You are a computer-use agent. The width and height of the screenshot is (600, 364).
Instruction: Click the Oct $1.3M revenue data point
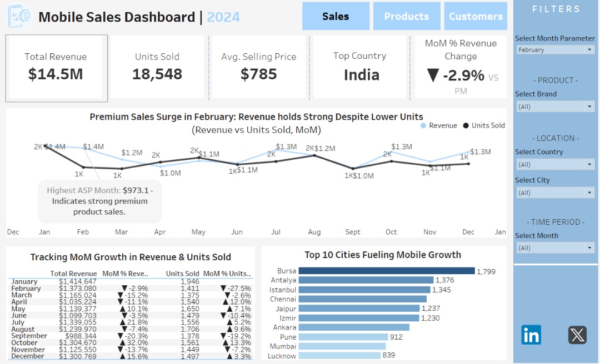pyautogui.click(x=391, y=151)
